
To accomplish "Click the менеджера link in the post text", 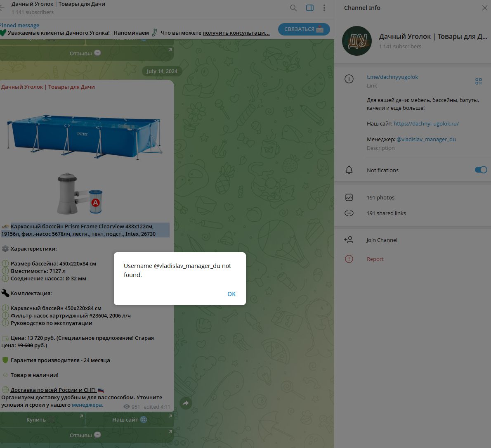I will 87,405.
